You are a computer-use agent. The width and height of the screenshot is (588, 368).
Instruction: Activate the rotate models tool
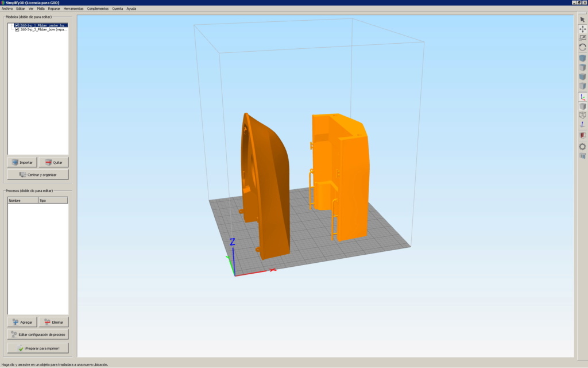click(582, 47)
